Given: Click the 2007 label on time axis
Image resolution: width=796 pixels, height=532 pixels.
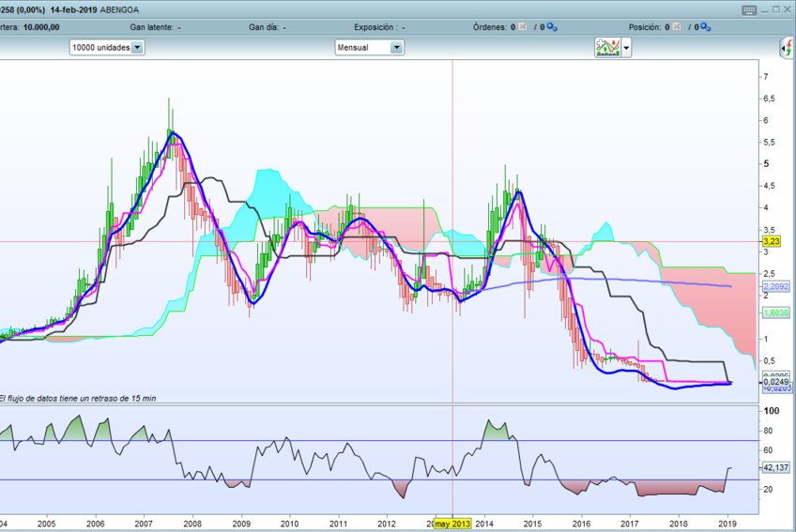Looking at the screenshot, I should 144,524.
